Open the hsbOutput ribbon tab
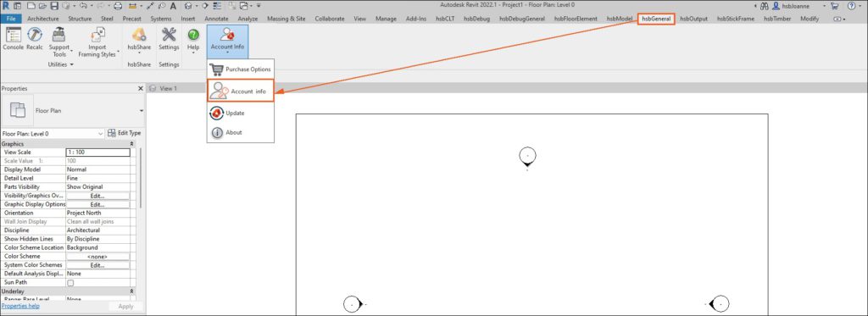868x316 pixels. pos(693,19)
